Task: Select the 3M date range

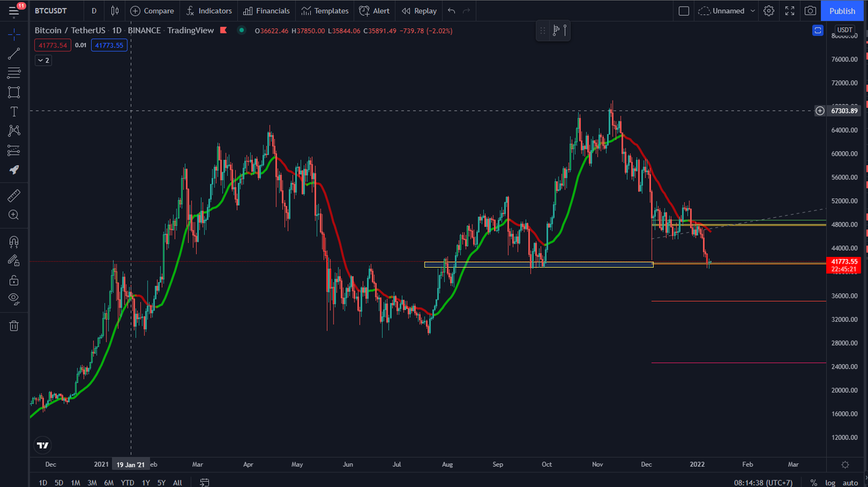Action: [x=92, y=483]
